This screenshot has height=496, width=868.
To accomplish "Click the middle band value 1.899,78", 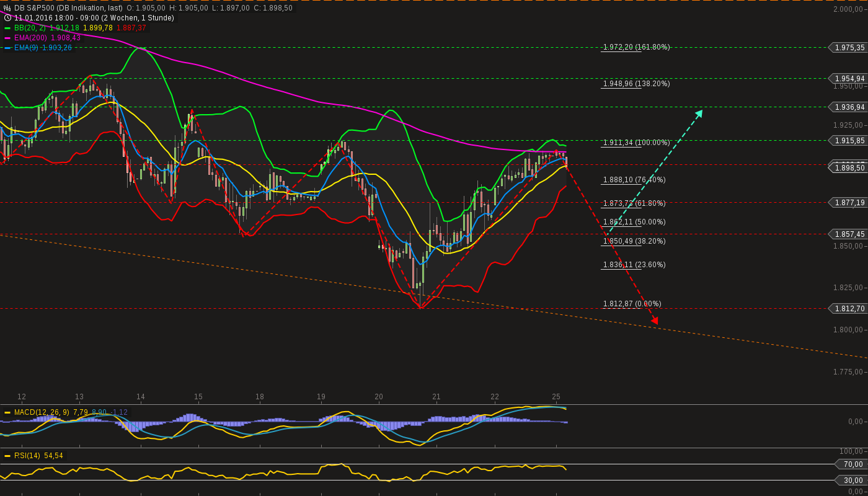I will [98, 28].
